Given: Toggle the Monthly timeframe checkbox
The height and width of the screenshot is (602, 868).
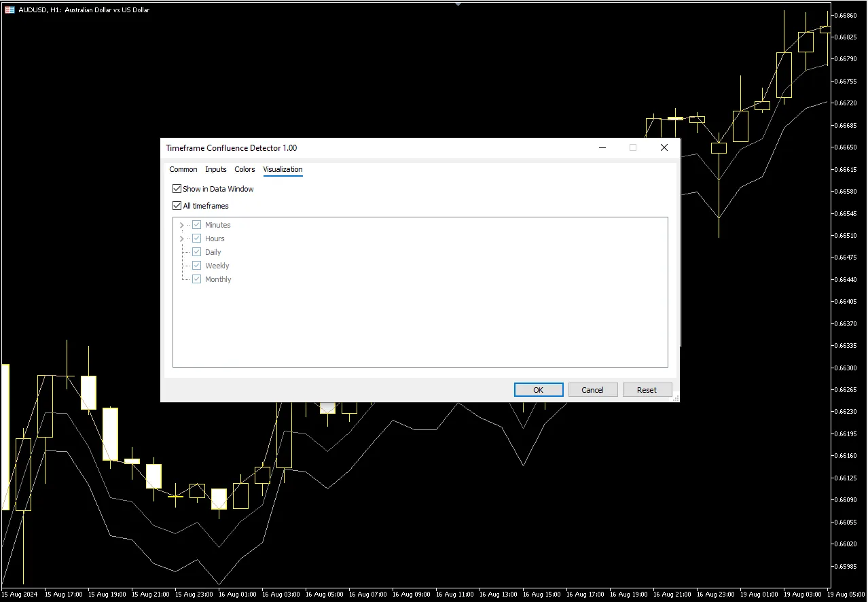Looking at the screenshot, I should 197,279.
